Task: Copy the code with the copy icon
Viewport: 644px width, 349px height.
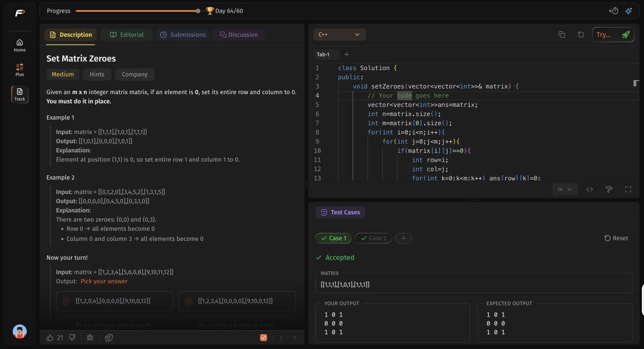Action: 562,34
